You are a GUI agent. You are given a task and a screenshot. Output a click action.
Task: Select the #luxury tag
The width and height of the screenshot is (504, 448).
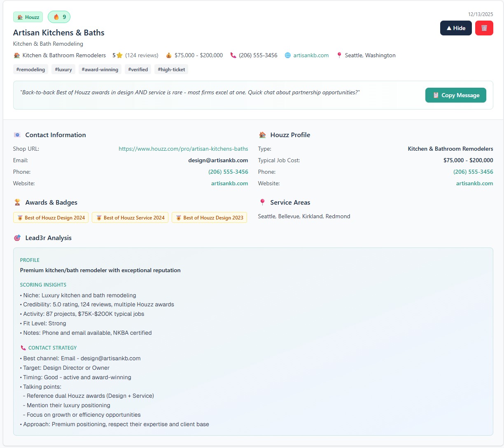click(63, 70)
